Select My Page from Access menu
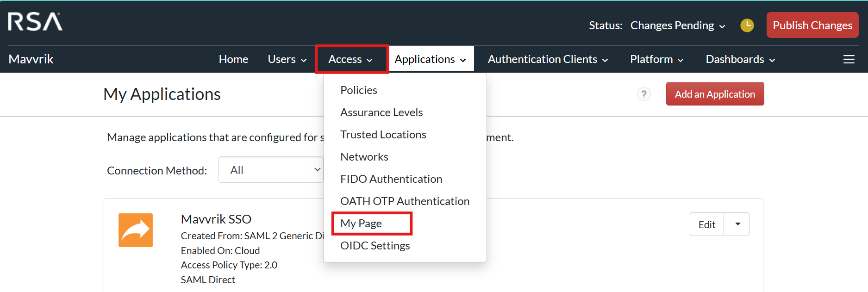The image size is (868, 292). (x=361, y=224)
